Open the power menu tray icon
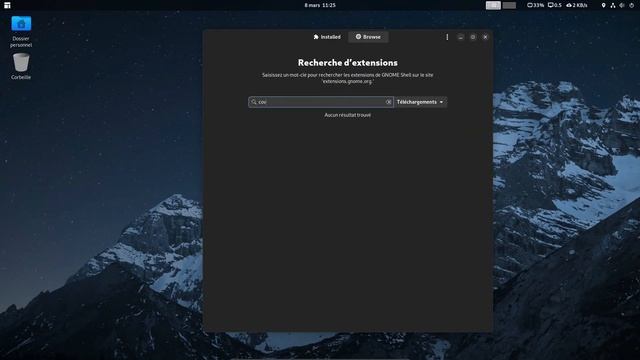 (631, 5)
